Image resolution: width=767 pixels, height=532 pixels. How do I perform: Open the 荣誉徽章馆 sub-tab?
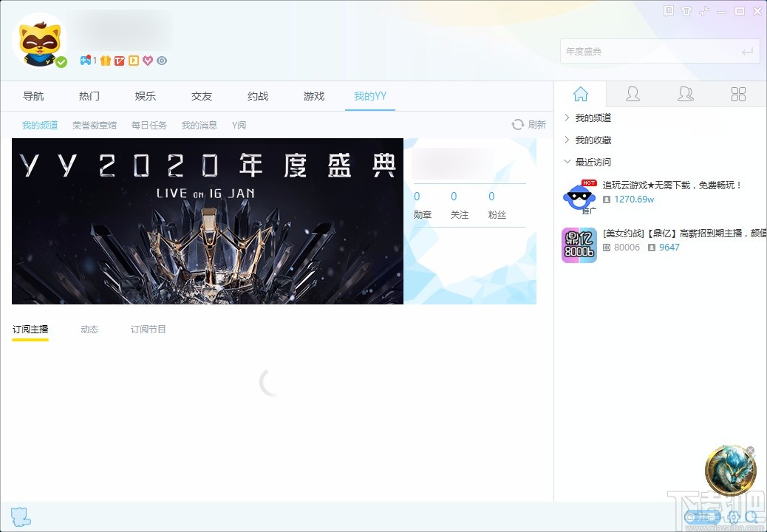(x=95, y=125)
